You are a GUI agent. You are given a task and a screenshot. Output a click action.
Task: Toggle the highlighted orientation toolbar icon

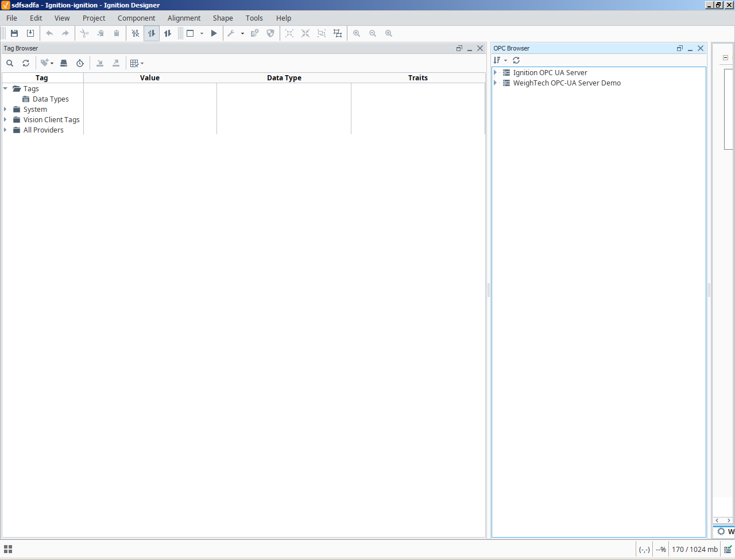tap(152, 33)
